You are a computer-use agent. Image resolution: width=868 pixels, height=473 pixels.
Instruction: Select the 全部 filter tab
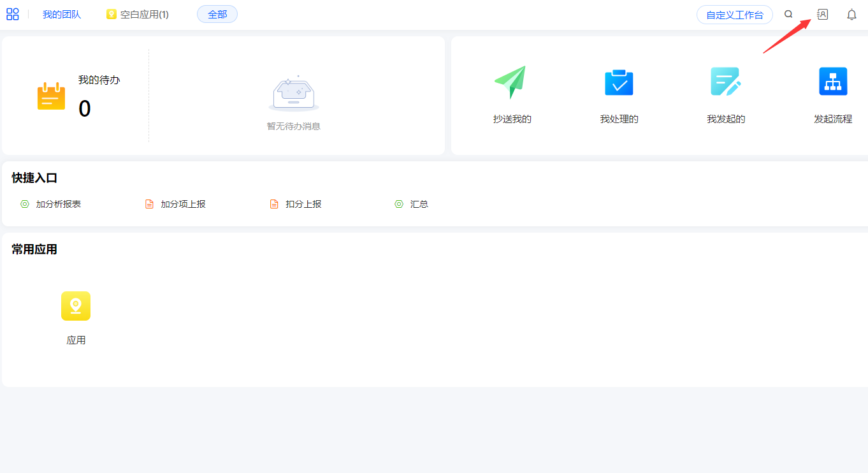pyautogui.click(x=217, y=14)
